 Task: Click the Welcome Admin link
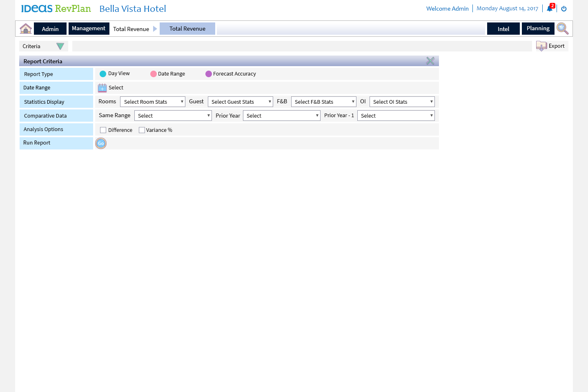point(447,9)
